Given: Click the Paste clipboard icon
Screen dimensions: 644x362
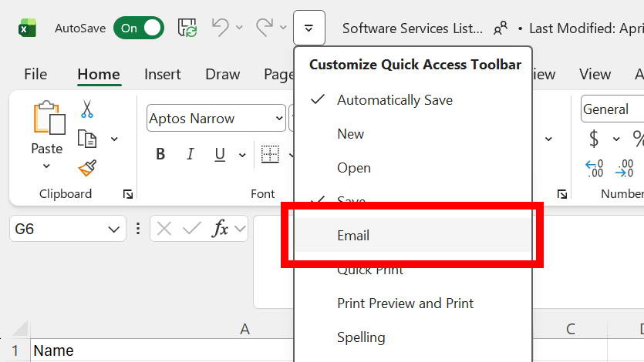Looking at the screenshot, I should tap(49, 118).
